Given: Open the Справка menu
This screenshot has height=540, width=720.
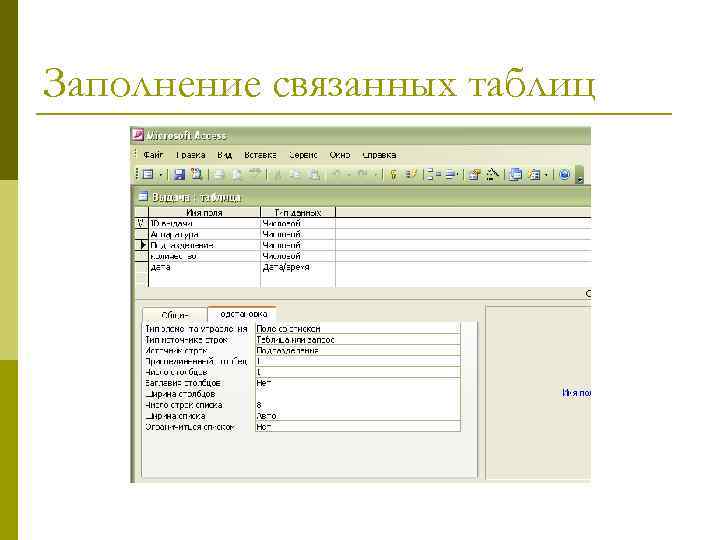Looking at the screenshot, I should [379, 155].
